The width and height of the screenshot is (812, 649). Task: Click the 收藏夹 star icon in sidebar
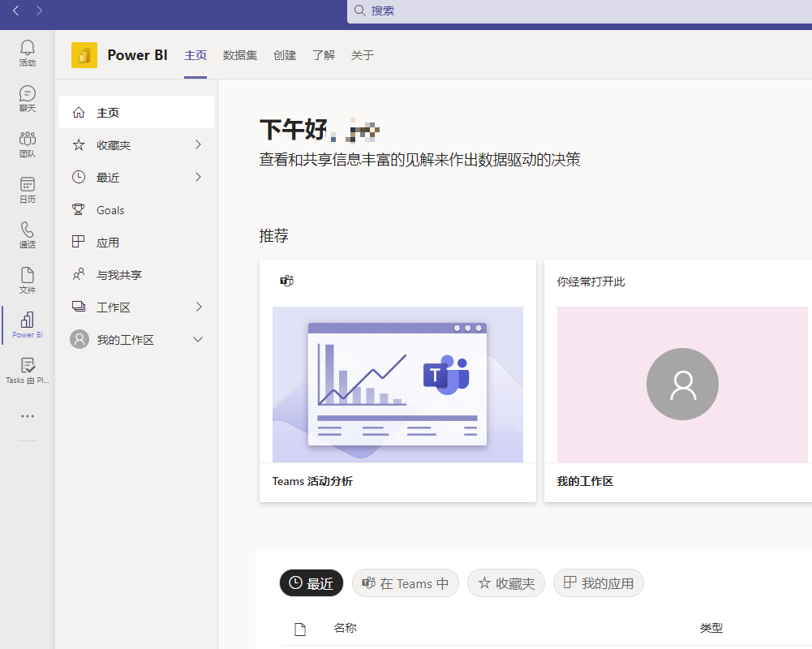point(79,145)
